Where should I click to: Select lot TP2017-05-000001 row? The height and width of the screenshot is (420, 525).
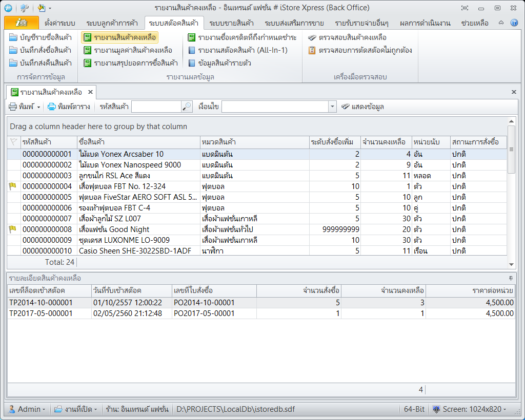tap(261, 313)
